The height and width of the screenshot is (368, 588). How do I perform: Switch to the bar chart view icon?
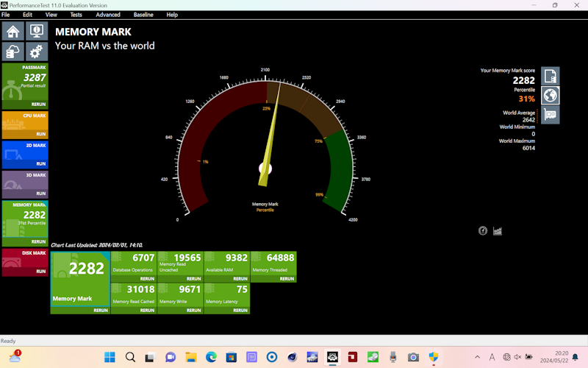point(498,230)
